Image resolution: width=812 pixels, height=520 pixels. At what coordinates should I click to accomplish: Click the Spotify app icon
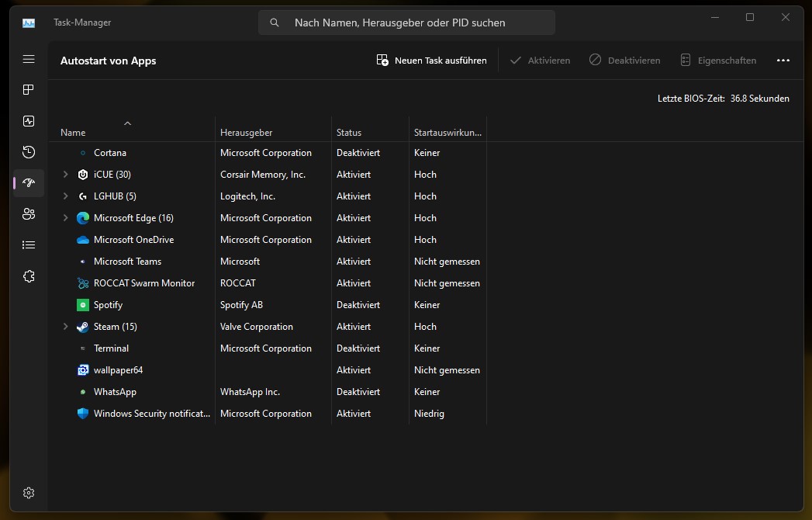point(83,305)
